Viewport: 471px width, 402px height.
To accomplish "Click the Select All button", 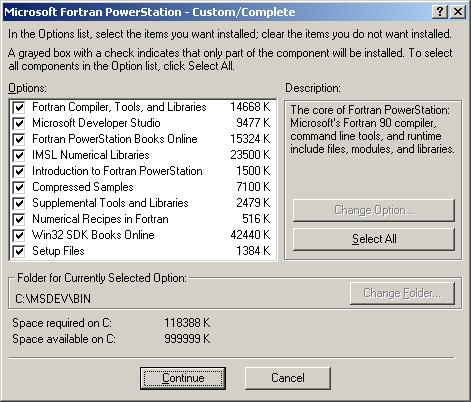I will click(374, 239).
